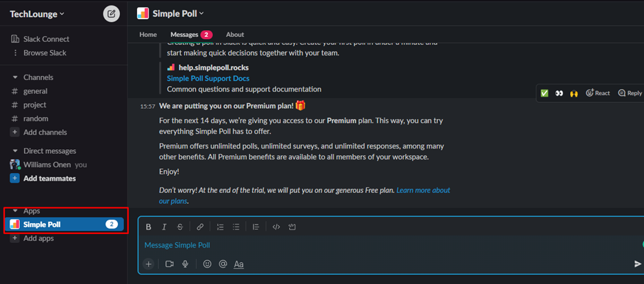
Task: Toggle bulleted list formatting
Action: click(236, 227)
